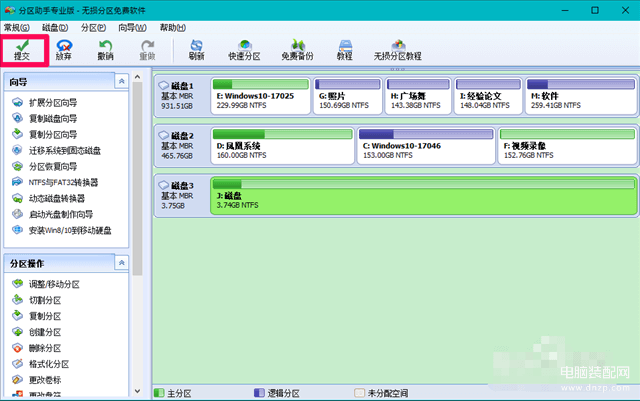The image size is (640, 401).
Task: Select partition M: 软件
Action: point(581,96)
